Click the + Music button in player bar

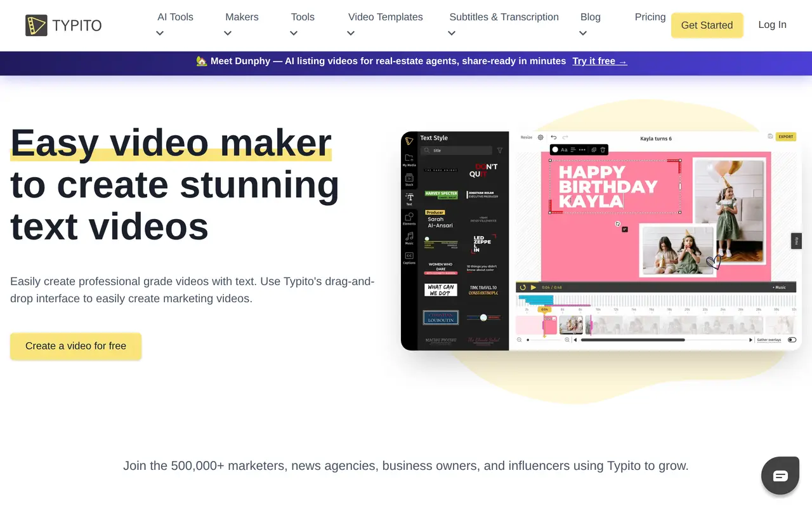779,287
